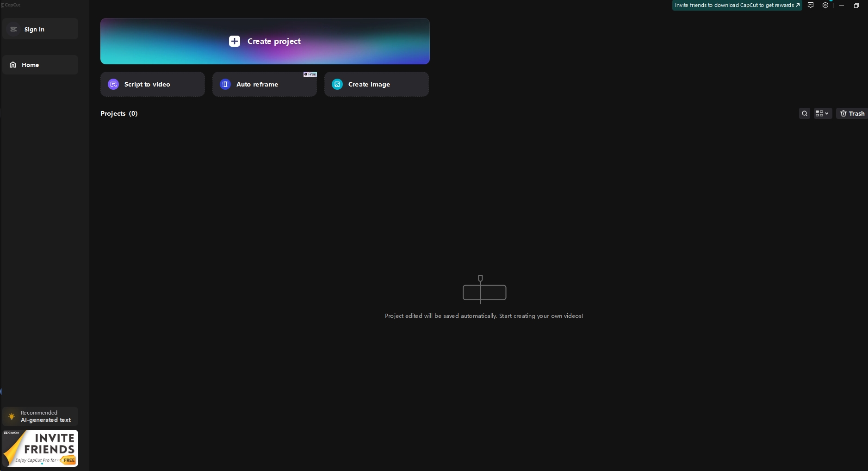The width and height of the screenshot is (868, 471).
Task: Click the project search magnifier icon
Action: point(804,113)
